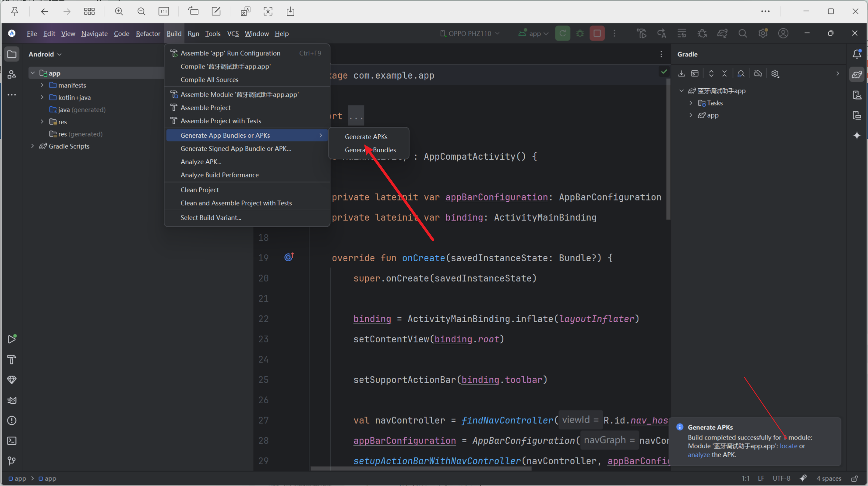
Task: Click the analyze link in notification
Action: click(698, 455)
